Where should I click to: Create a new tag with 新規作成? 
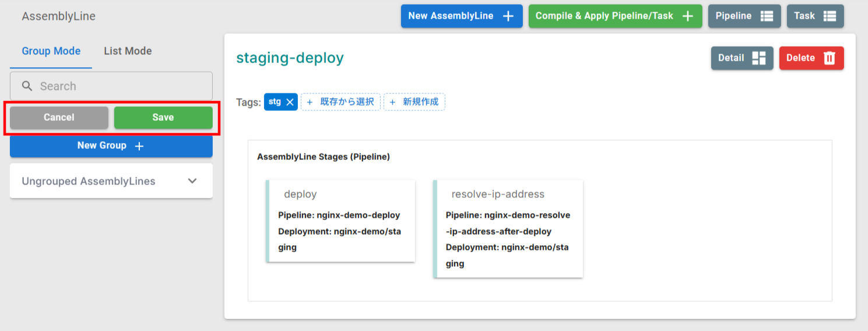(414, 102)
